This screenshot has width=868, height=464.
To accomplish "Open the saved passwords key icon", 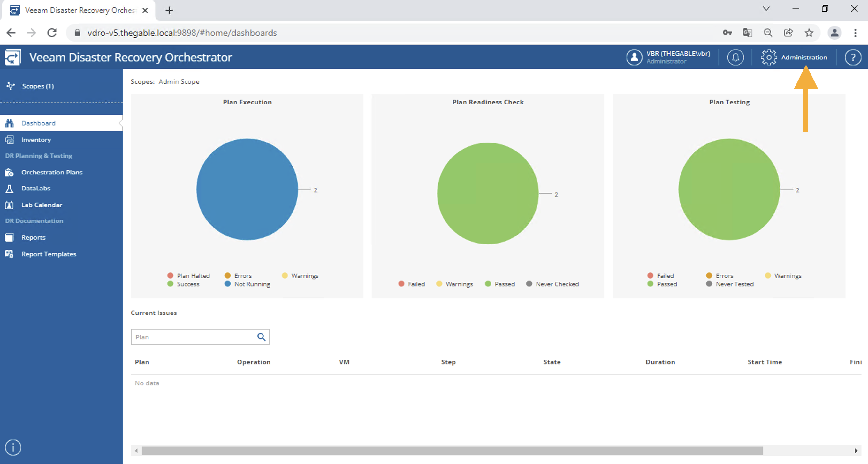I will click(x=727, y=33).
